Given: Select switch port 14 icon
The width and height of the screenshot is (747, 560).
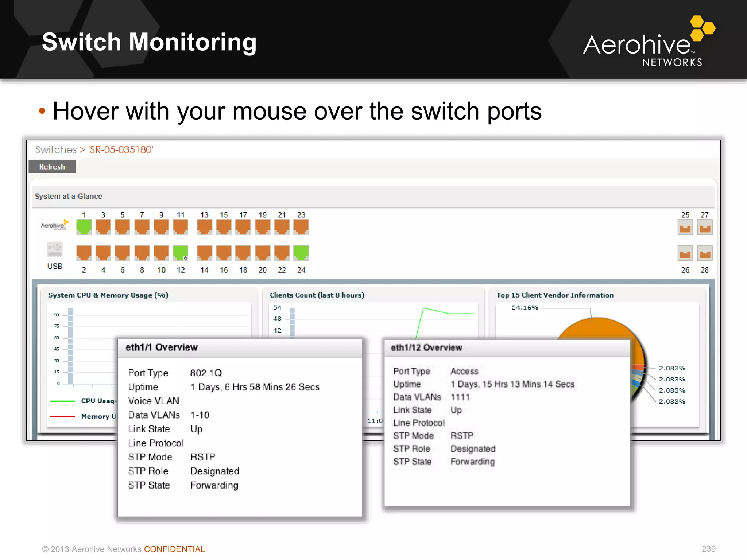Looking at the screenshot, I should tap(205, 253).
